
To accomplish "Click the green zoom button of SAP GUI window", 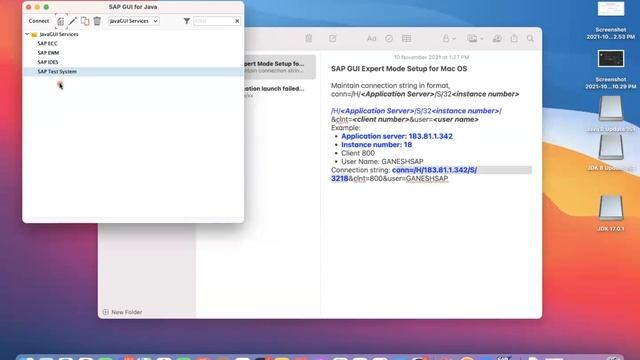I will pyautogui.click(x=46, y=7).
